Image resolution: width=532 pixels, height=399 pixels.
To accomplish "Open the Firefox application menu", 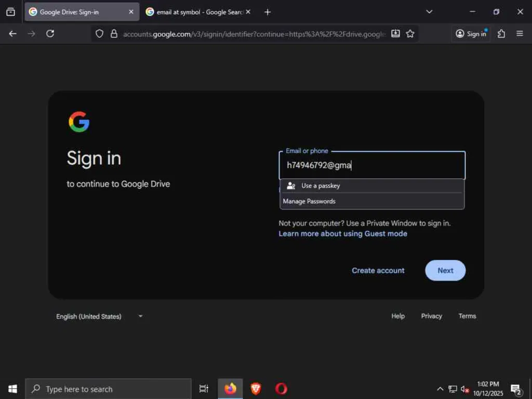I will [x=520, y=34].
